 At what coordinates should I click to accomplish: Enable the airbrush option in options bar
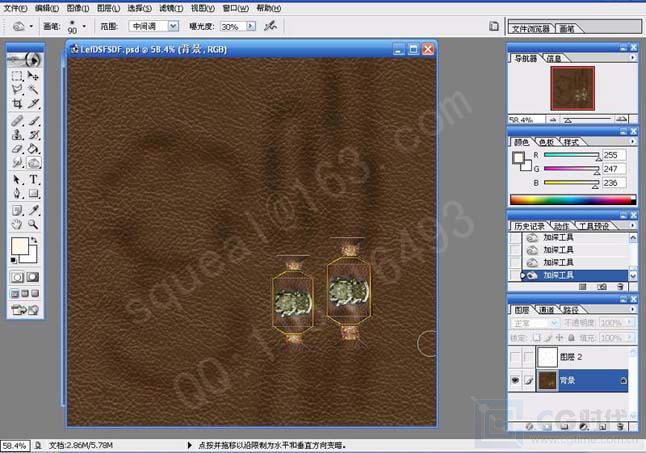pyautogui.click(x=271, y=26)
